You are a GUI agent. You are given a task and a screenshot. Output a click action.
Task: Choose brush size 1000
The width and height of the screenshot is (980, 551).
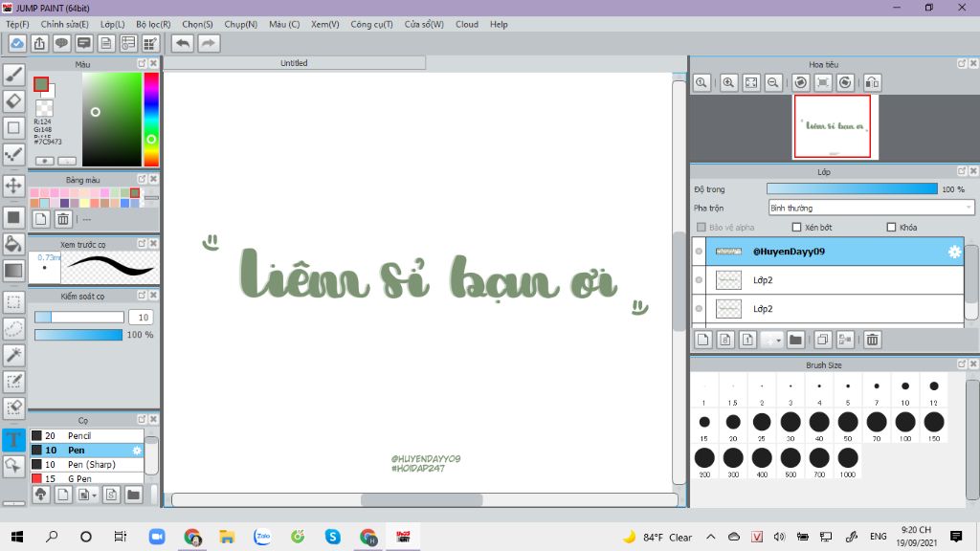coord(848,462)
